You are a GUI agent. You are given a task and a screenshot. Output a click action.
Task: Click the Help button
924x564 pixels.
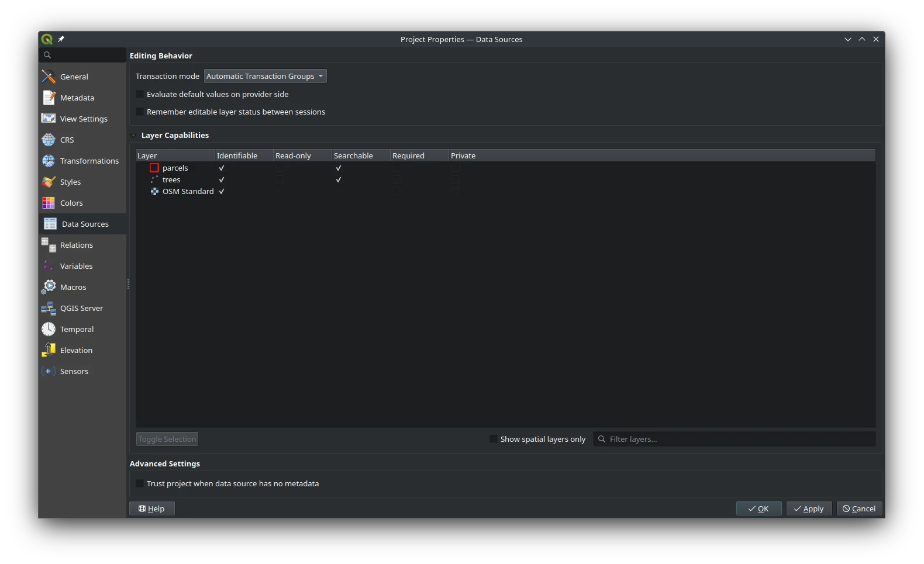(152, 508)
